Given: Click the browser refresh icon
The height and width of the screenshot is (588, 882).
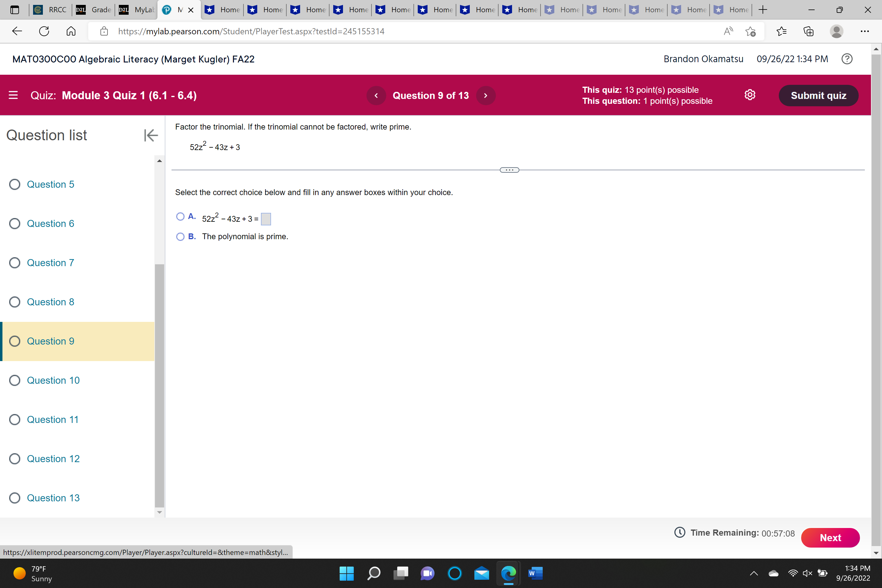Looking at the screenshot, I should pos(44,31).
